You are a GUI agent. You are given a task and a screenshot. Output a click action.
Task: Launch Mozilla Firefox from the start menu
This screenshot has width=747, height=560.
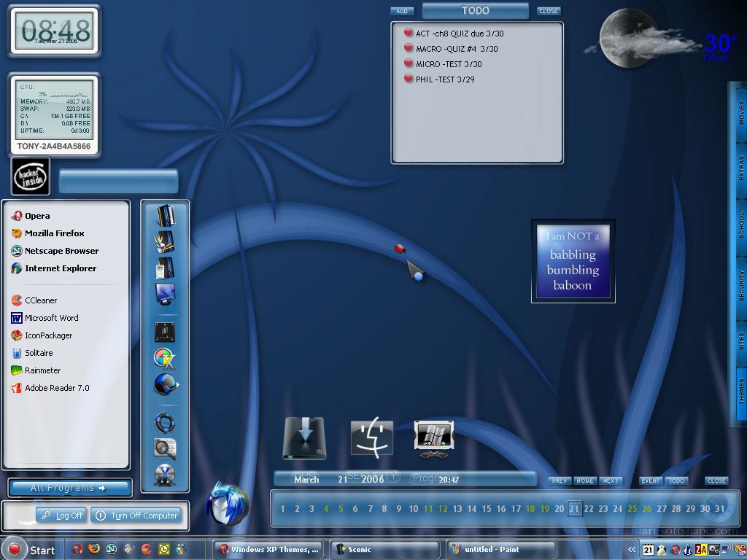(x=47, y=233)
